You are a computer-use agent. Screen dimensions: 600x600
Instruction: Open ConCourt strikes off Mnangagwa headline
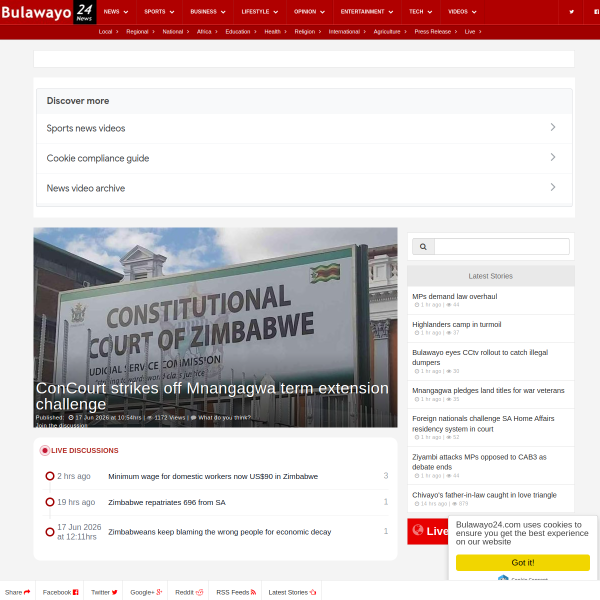(212, 396)
